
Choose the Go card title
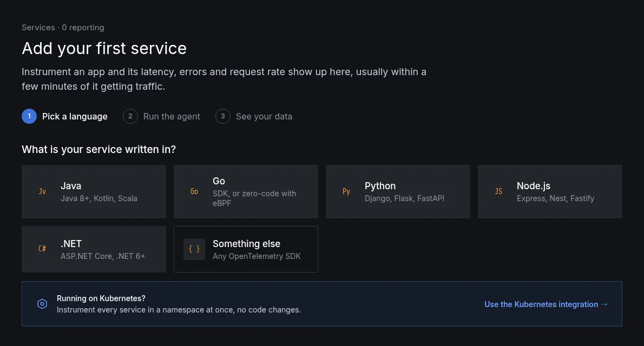tap(219, 181)
